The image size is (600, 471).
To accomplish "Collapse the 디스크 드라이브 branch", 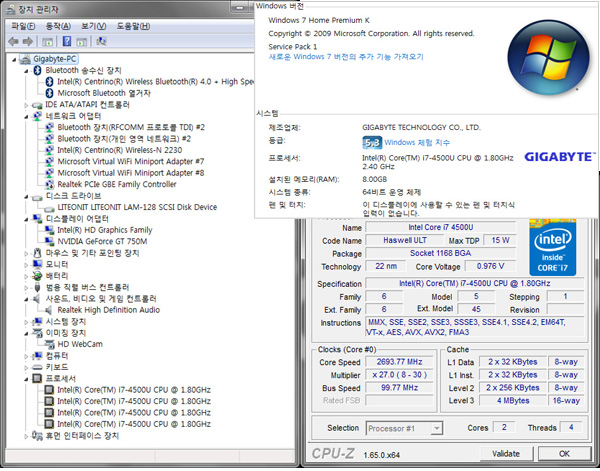I will [x=26, y=197].
